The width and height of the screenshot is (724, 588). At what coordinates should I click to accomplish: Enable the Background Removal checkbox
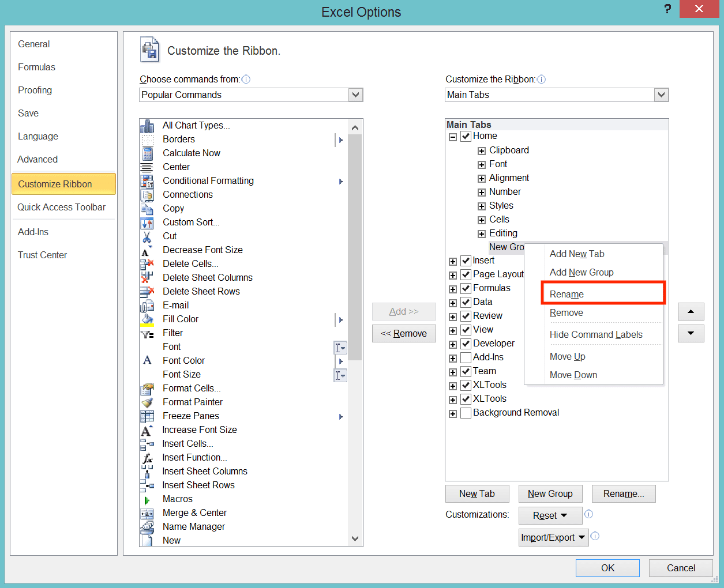[x=466, y=413]
